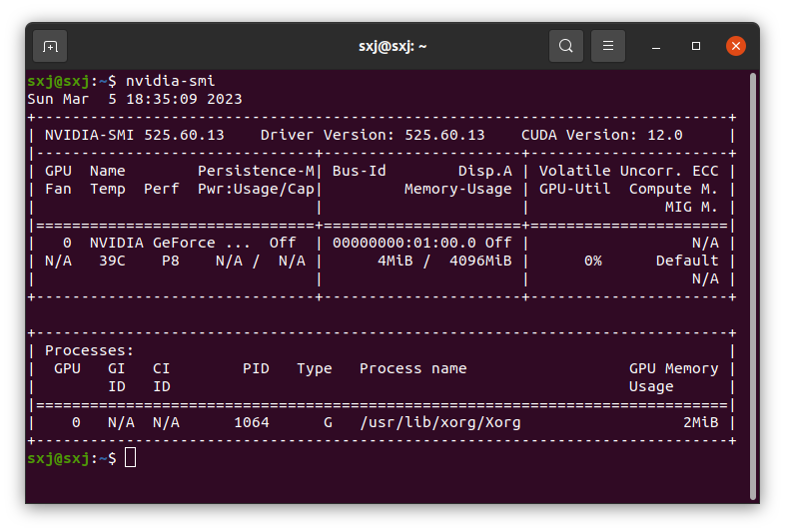Viewport: 785px width, 532px height.
Task: Click the 'PID' column header
Action: (x=256, y=369)
